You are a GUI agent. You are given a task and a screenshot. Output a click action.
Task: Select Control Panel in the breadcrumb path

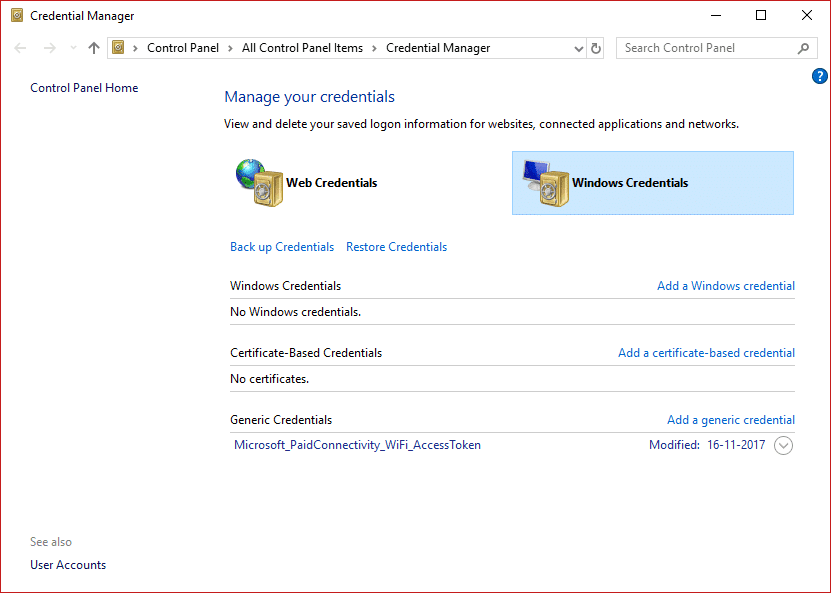[182, 48]
